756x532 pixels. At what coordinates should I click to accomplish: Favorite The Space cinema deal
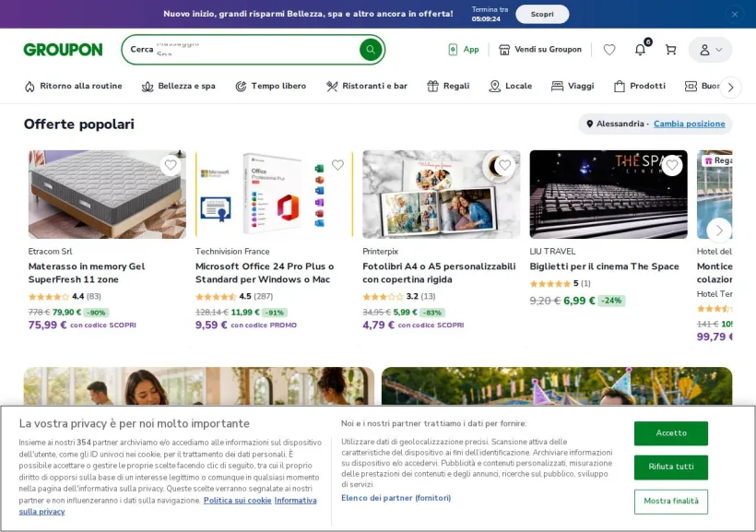pos(672,165)
